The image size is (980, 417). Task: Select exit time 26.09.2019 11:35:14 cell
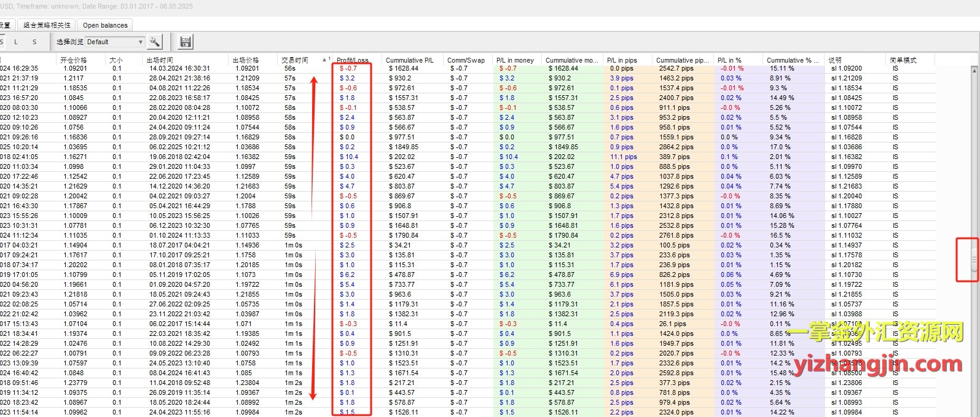tap(179, 392)
